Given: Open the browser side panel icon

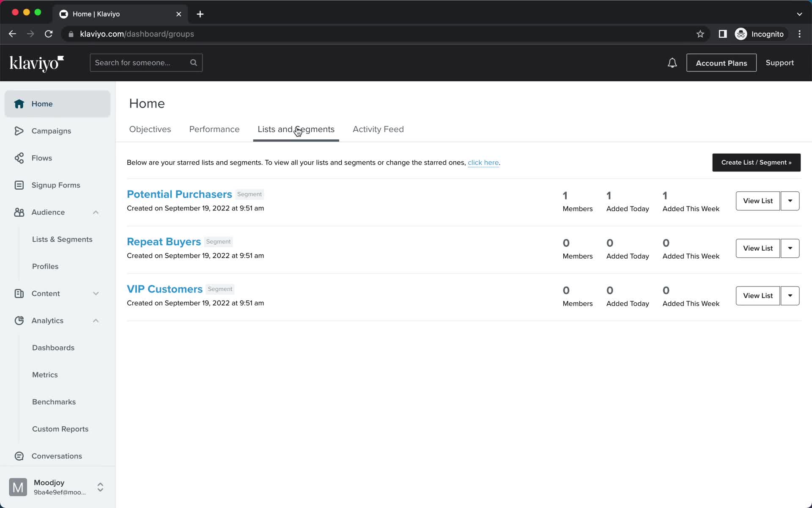Looking at the screenshot, I should click(723, 34).
